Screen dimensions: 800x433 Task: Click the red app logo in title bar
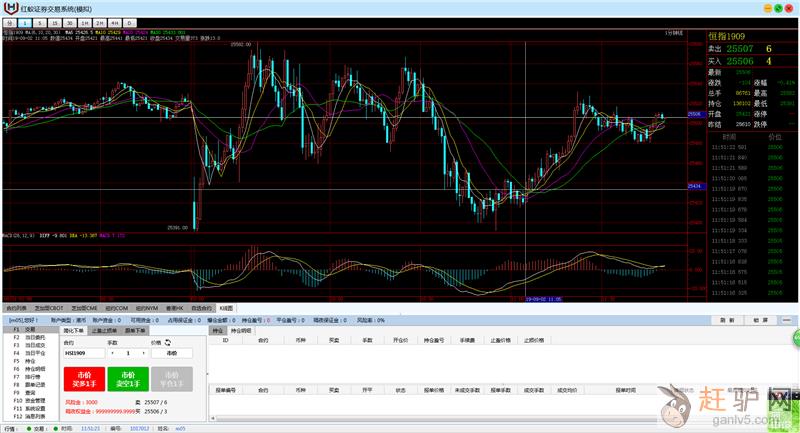tap(11, 7)
